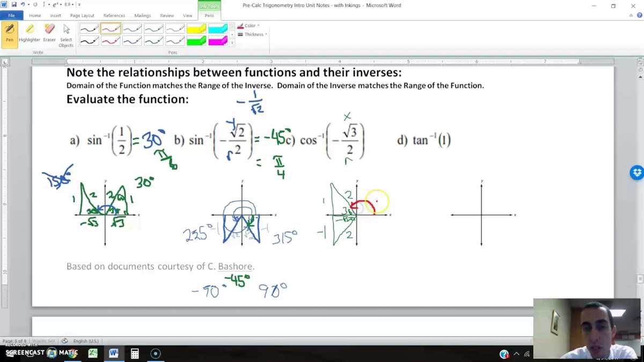Choose the cyan highlighter swatch
Screen dimensions: 644x362
click(x=218, y=28)
